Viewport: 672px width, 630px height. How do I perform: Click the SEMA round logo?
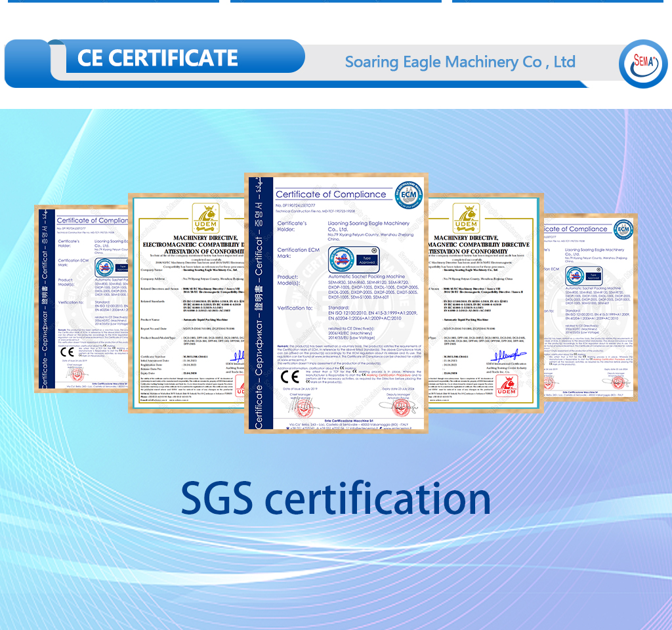pyautogui.click(x=643, y=64)
